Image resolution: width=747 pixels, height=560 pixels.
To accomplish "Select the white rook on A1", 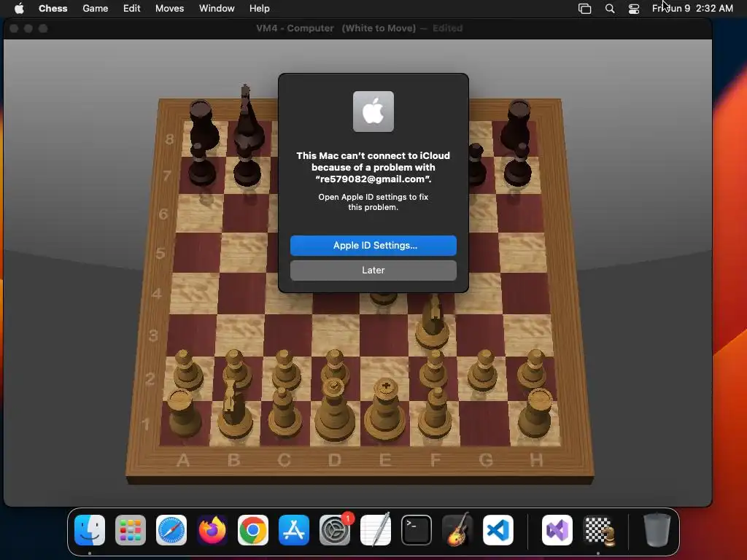I will 184,413.
